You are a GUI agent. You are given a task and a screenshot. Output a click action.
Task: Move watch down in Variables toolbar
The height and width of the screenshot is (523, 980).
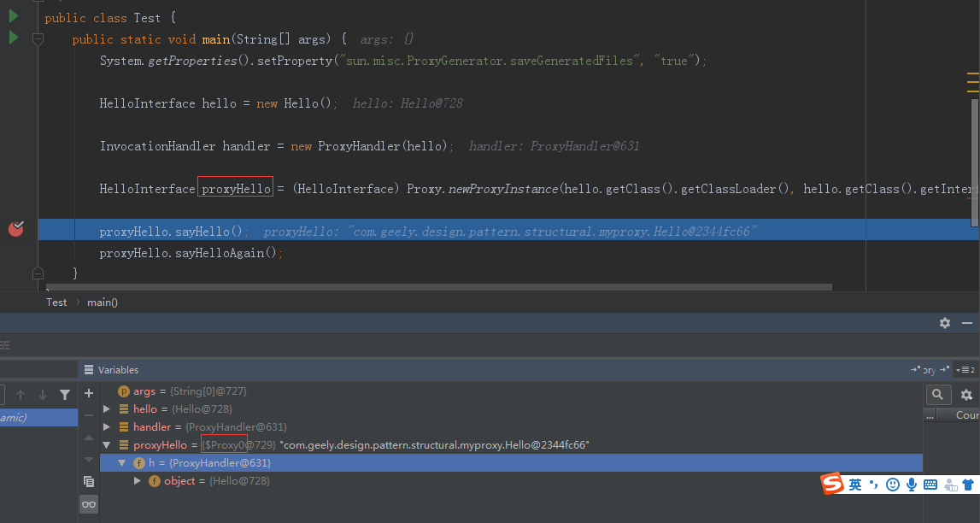click(x=89, y=459)
